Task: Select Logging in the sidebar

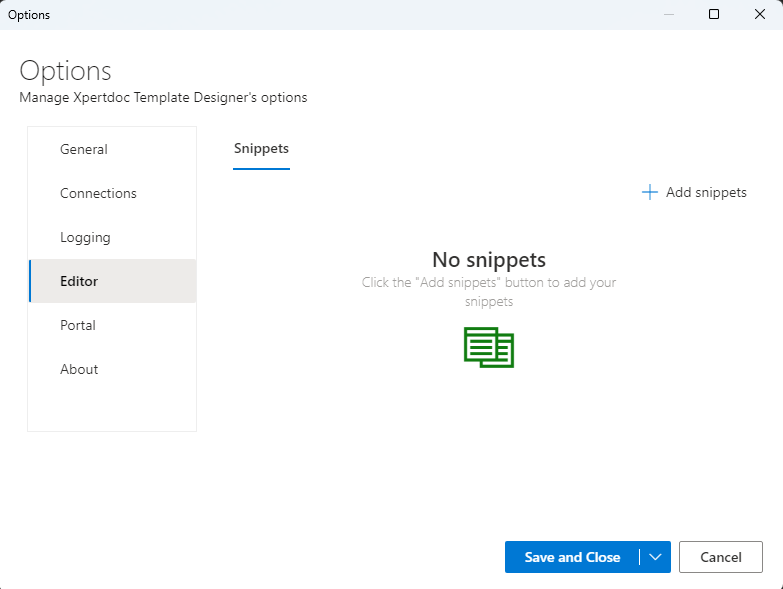Action: click(85, 237)
